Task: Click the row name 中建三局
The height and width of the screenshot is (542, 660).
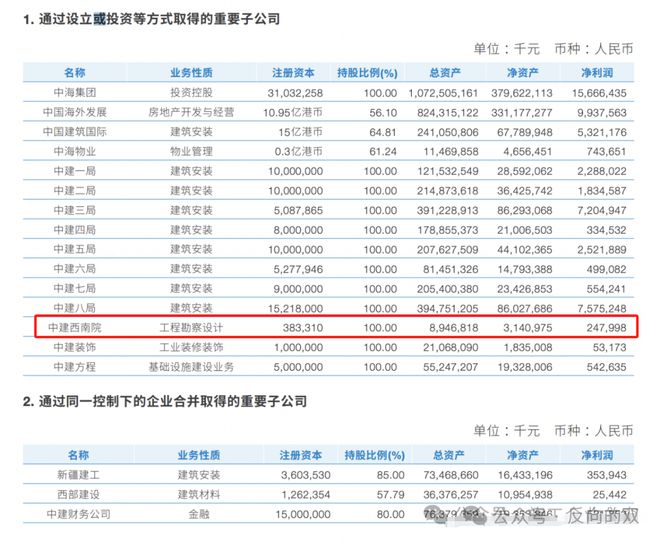Action: [75, 210]
